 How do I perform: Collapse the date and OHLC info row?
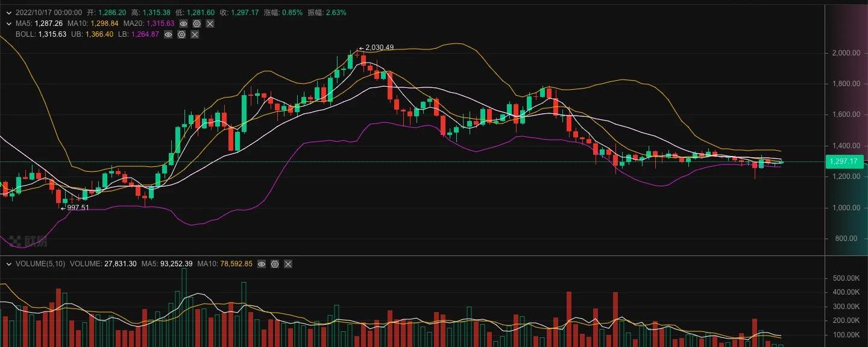point(8,13)
